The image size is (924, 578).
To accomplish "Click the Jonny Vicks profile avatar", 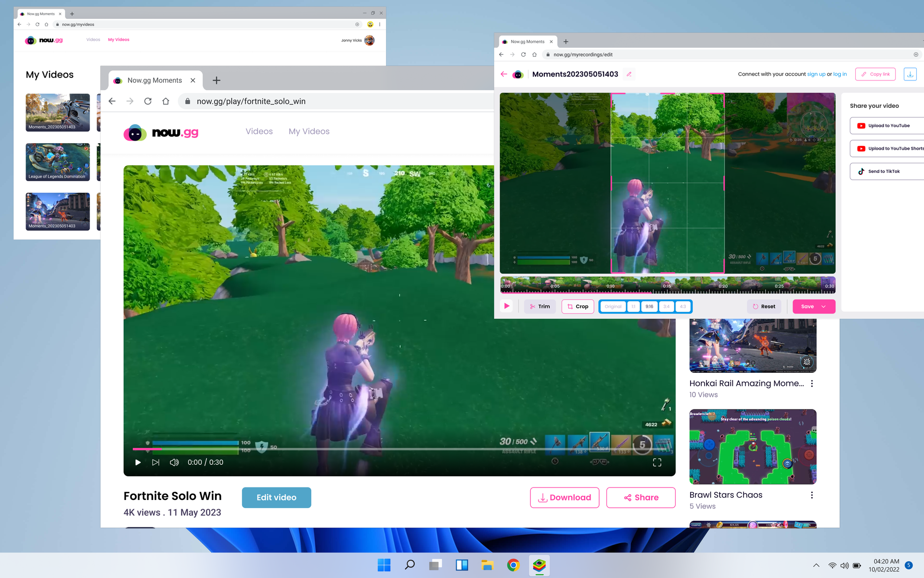I will click(370, 40).
